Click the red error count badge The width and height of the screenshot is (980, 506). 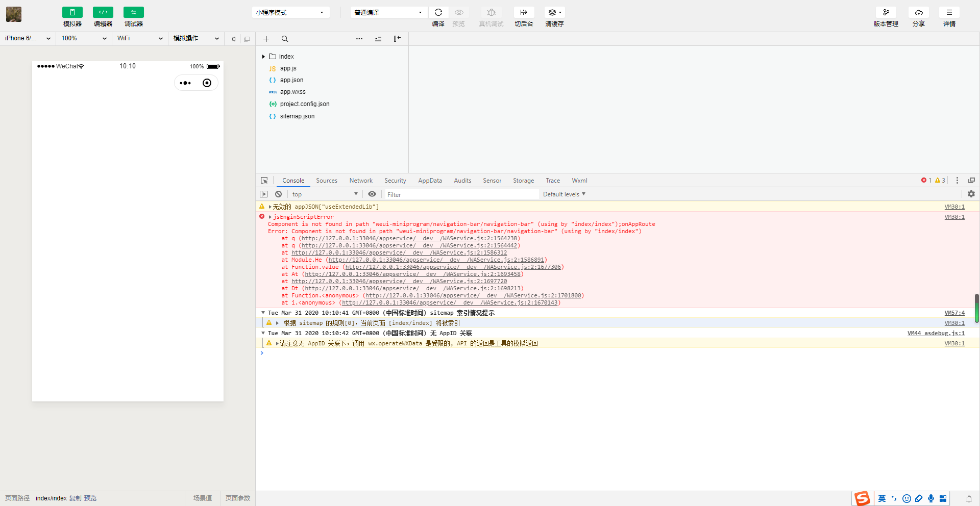(926, 180)
